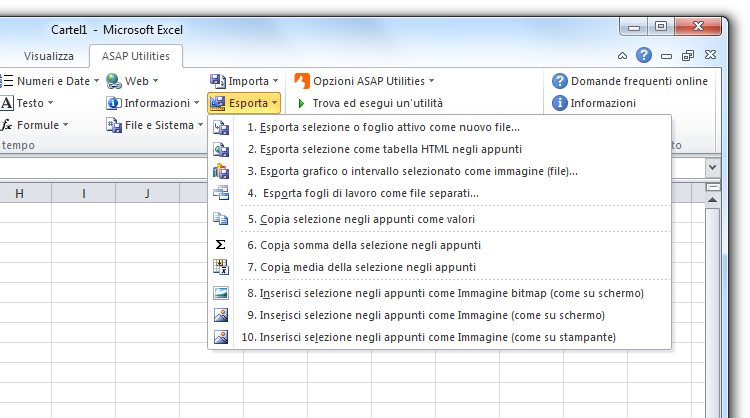Image resolution: width=750 pixels, height=418 pixels.
Task: Open the Opzioni ASAP Utilities dropdown
Action: [431, 81]
